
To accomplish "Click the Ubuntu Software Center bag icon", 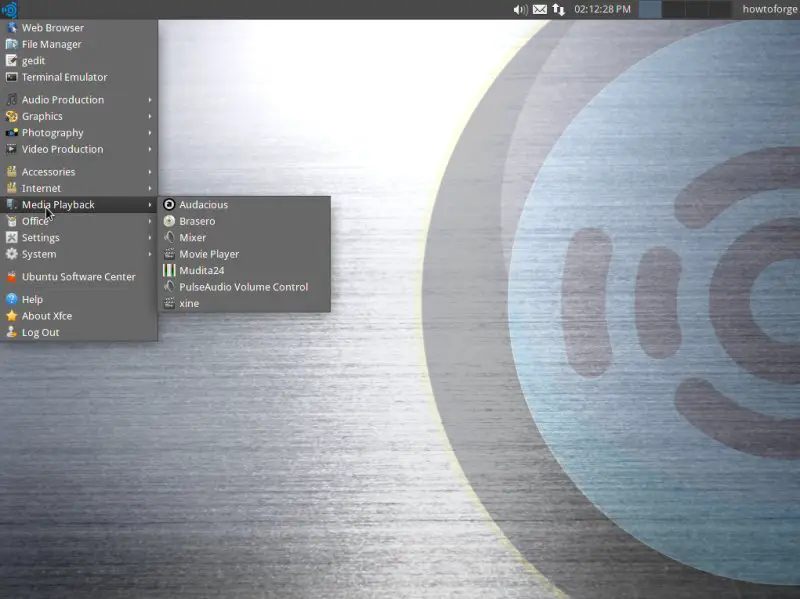I will [11, 277].
